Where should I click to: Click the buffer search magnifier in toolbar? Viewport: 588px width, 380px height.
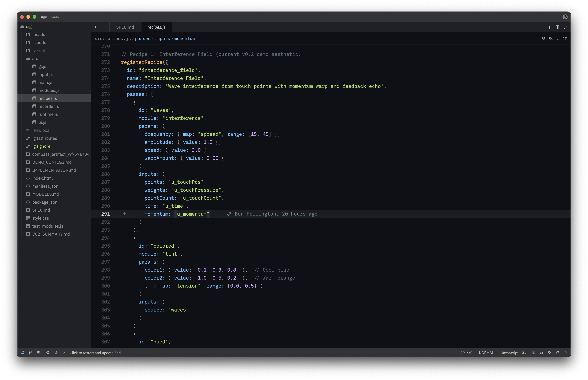544,39
